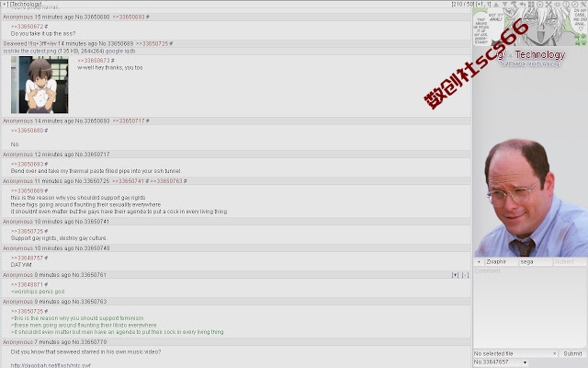
Task: Follow backlink >>33650763 on post 33650725 header
Action: [166, 181]
